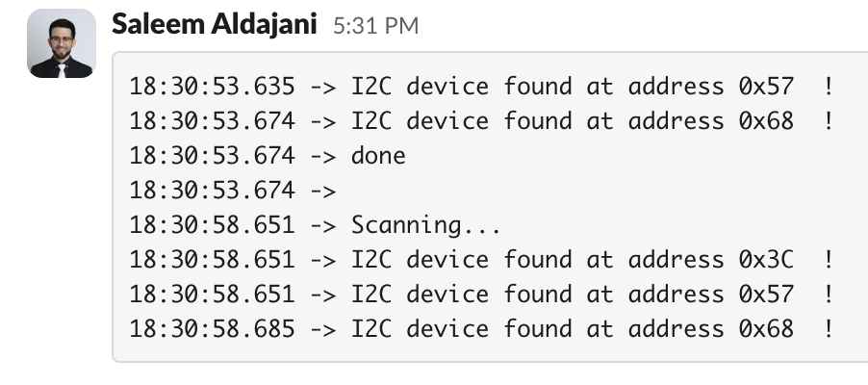Click "I2C" on the first log line
This screenshot has height=385, width=868.
click(370, 87)
